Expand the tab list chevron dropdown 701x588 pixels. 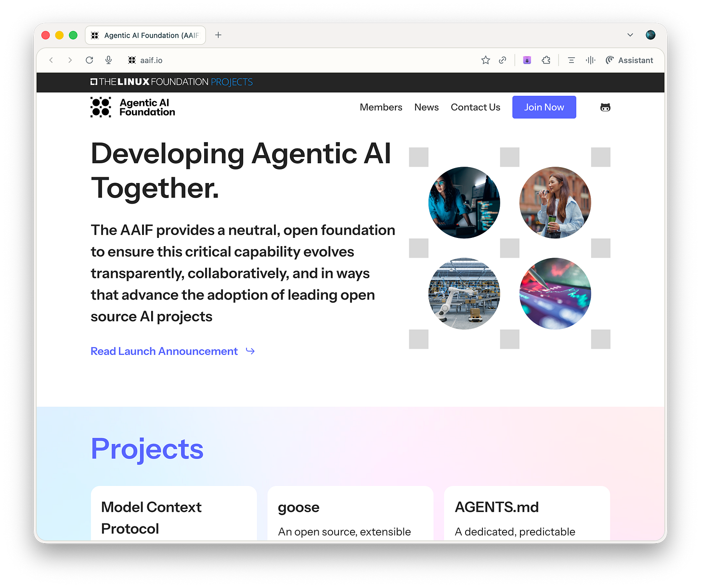(x=630, y=35)
